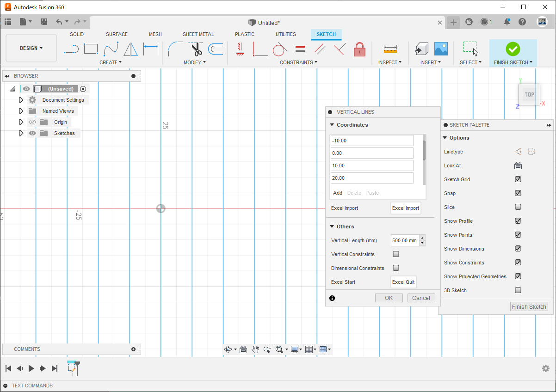
Task: Click the coordinates list scrollbar
Action: (x=424, y=150)
